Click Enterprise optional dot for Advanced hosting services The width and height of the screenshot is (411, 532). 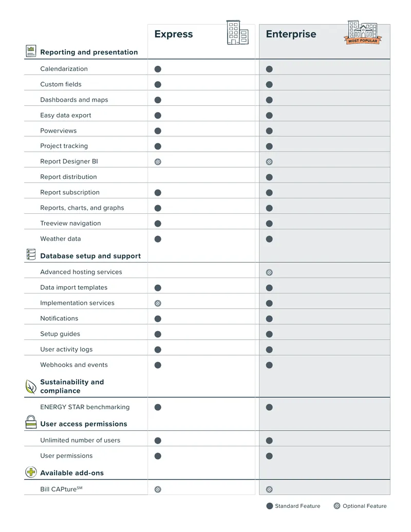[269, 272]
